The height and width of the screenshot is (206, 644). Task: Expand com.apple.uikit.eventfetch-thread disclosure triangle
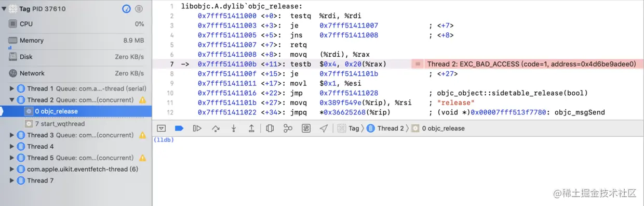pyautogui.click(x=12, y=170)
